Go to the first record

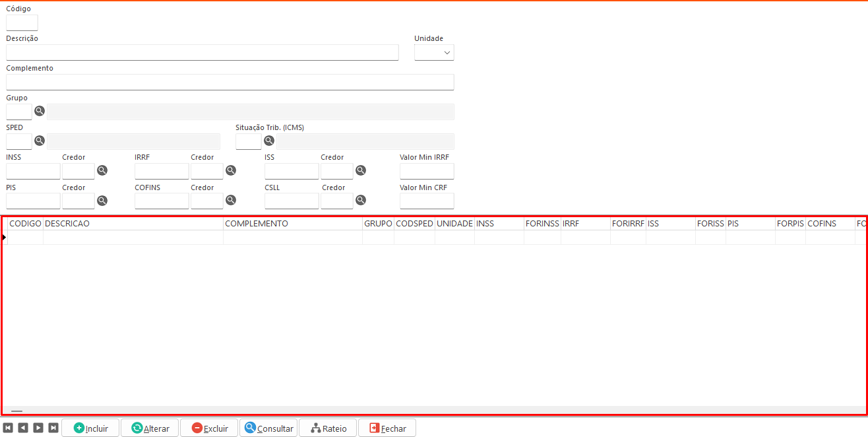coord(8,428)
